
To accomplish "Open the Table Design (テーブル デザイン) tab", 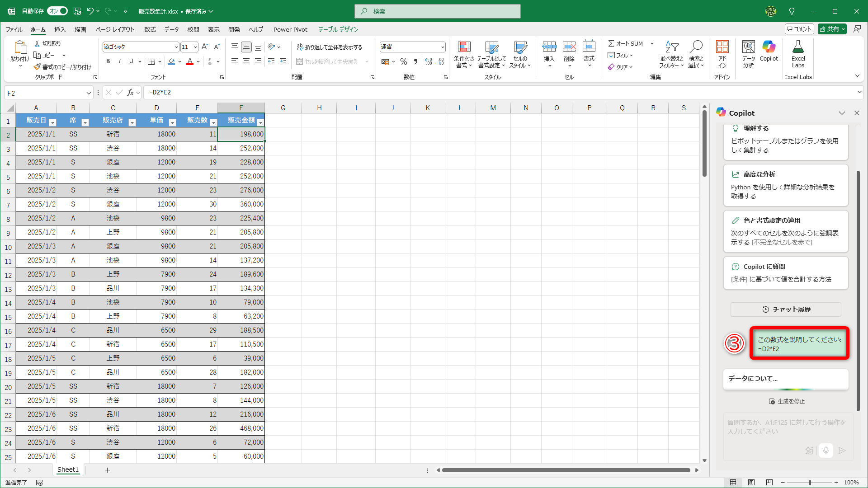I will [338, 29].
